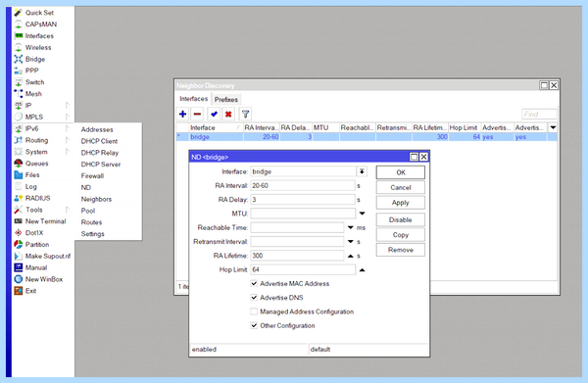The width and height of the screenshot is (588, 383).
Task: Expand the MTU field arrow
Action: [x=362, y=214]
